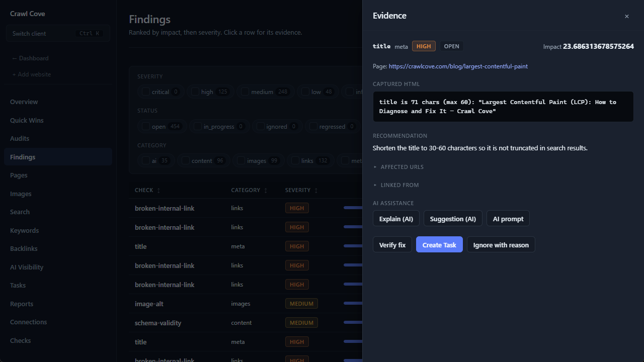
Task: Click the Explain (AI) button
Action: (396, 219)
